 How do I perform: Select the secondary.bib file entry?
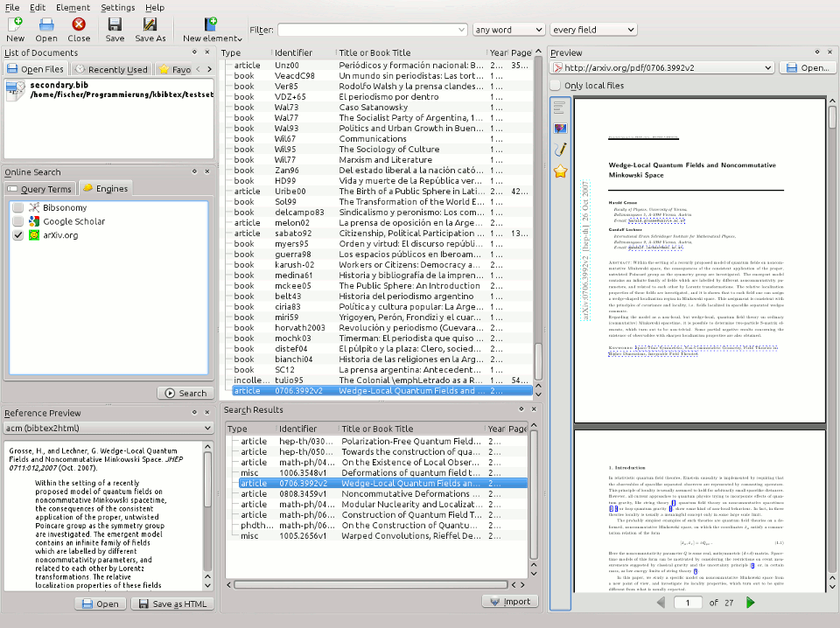[108, 89]
